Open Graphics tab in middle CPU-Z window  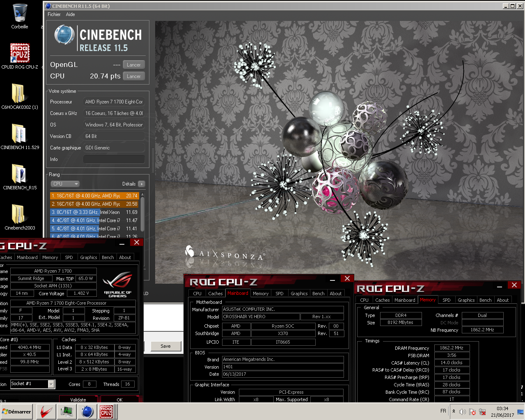[299, 294]
